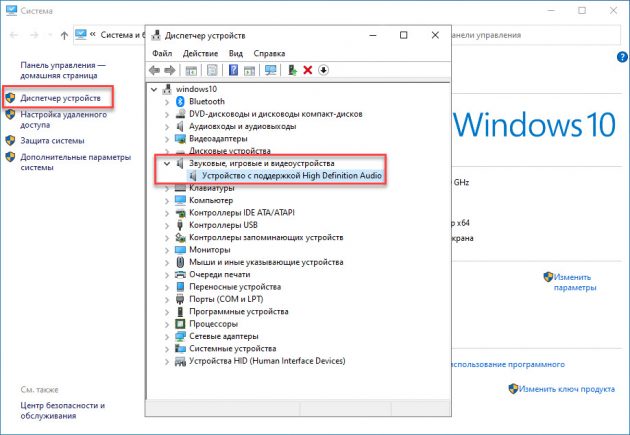Click Изменить параметры link
This screenshot has width=630, height=435.
click(575, 282)
